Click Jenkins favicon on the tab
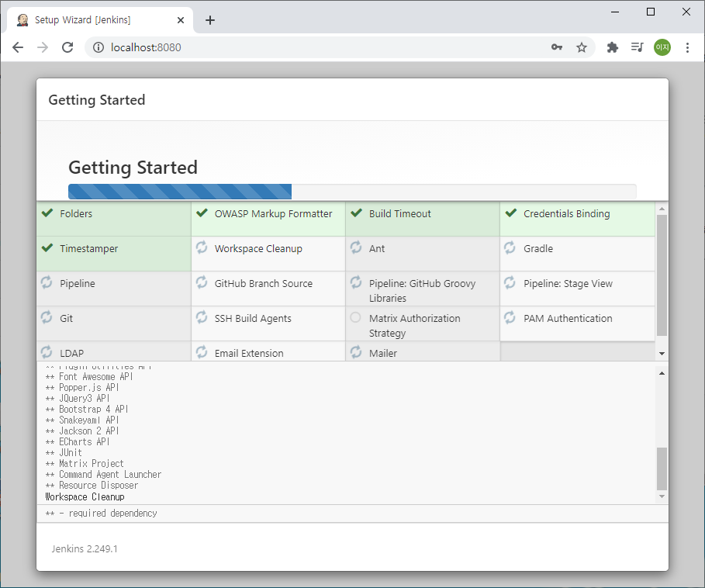Screen dimensions: 705x588 22,19
